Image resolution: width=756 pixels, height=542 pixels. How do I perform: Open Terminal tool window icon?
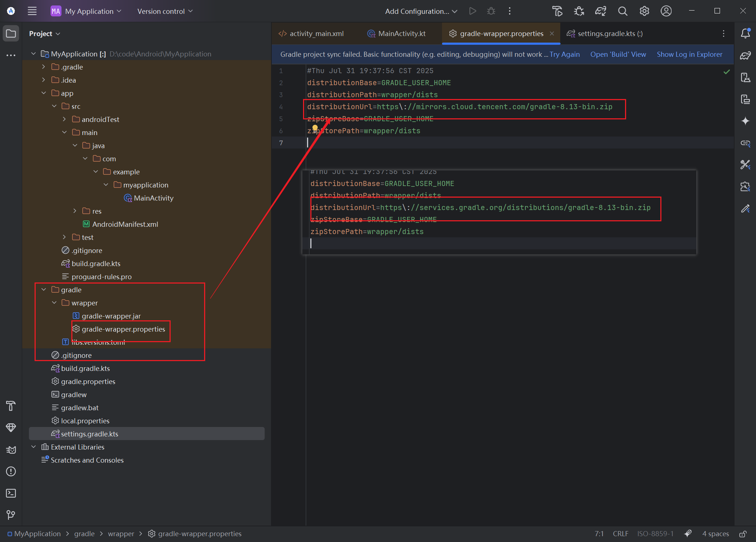pyautogui.click(x=11, y=493)
